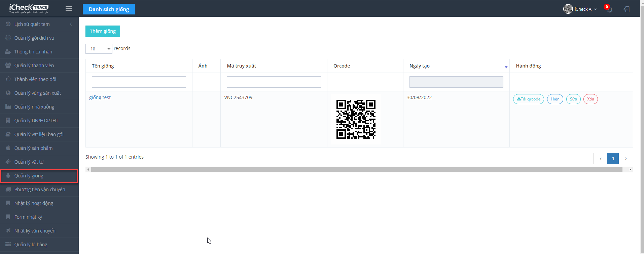Click the icon beside Quản lý vật liệu bao gói
Screen dimensions: 644x254
pyautogui.click(x=8, y=134)
